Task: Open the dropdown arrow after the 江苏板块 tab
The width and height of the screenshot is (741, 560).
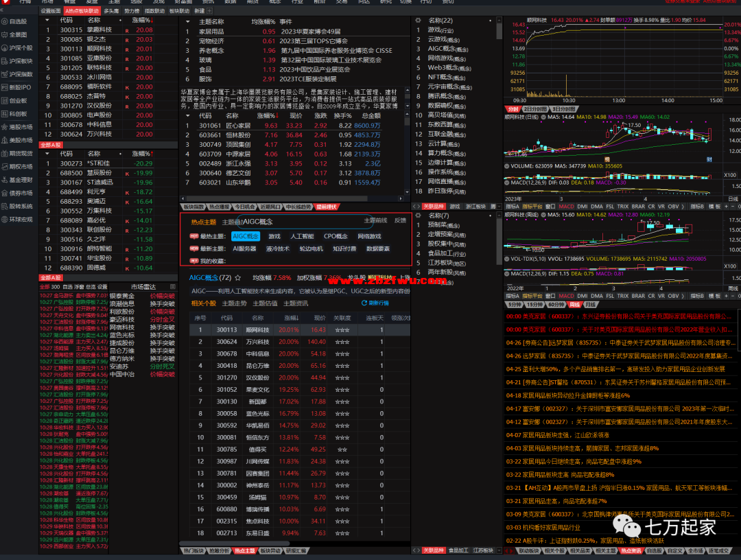Action: [x=499, y=550]
